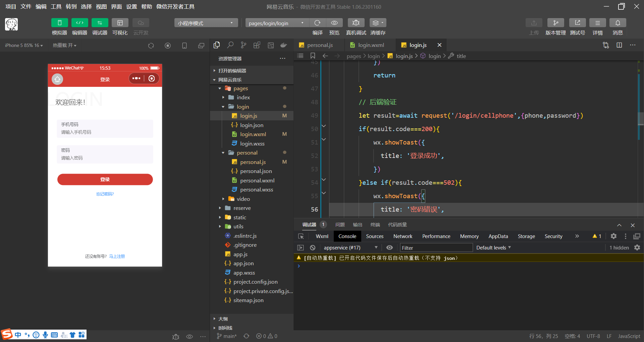Open the pages/login/login page path dropdown
This screenshot has height=342, width=644.
point(277,23)
